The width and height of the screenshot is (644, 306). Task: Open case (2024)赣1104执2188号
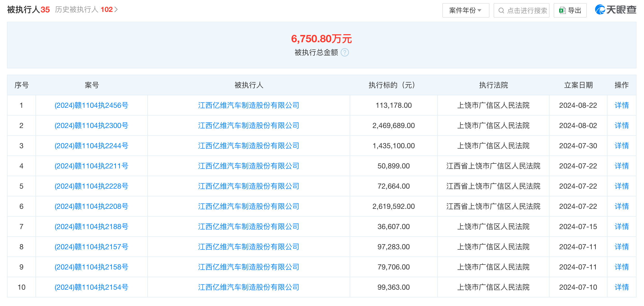pos(91,227)
